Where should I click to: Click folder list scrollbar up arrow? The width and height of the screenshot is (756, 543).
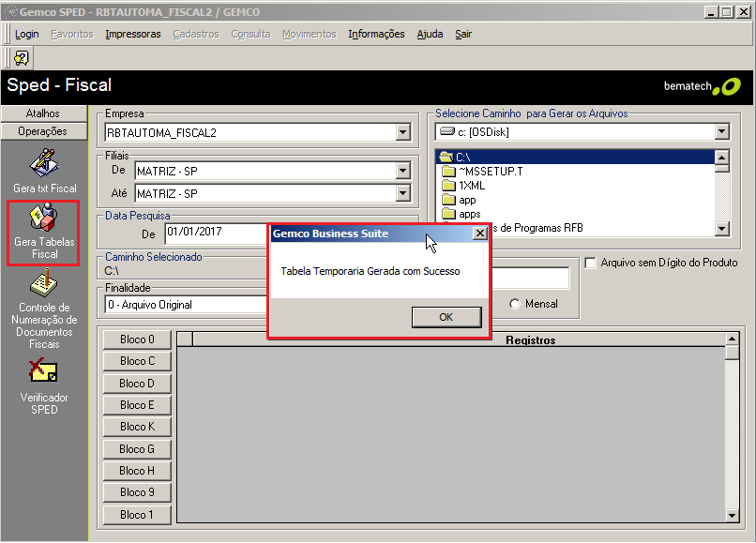[721, 158]
